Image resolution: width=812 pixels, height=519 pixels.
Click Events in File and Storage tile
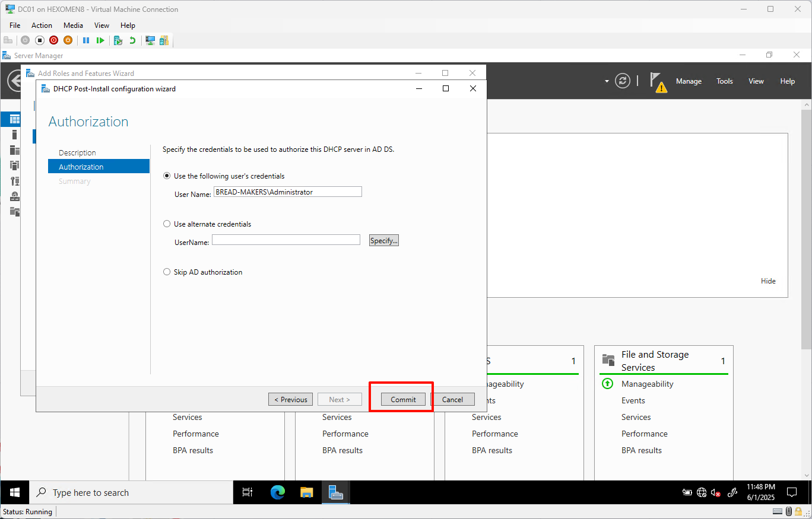pyautogui.click(x=633, y=400)
